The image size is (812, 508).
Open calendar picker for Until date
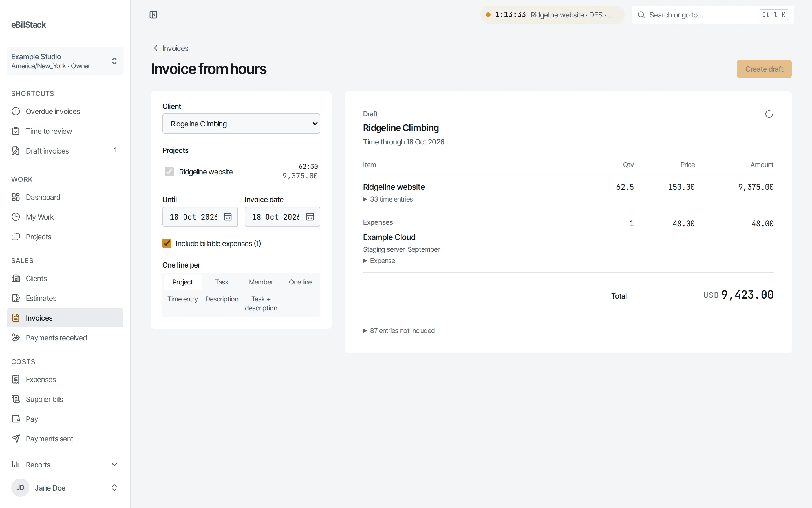(228, 217)
